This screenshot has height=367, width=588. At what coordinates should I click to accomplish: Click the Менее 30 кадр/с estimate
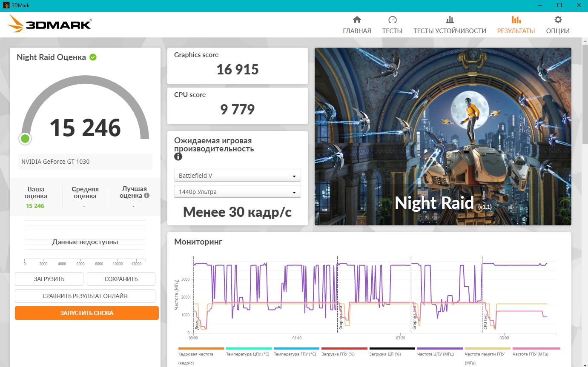click(238, 212)
